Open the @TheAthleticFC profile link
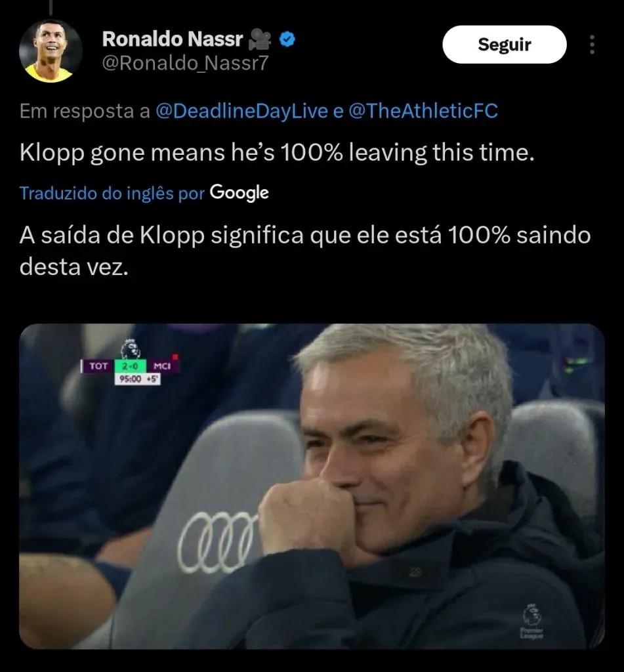This screenshot has height=672, width=624. pos(423,111)
